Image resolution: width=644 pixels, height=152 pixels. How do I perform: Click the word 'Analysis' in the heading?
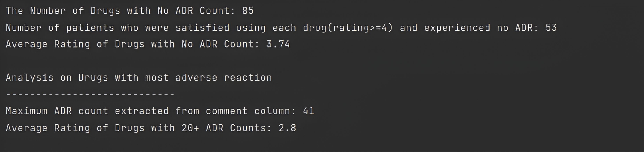(29, 78)
